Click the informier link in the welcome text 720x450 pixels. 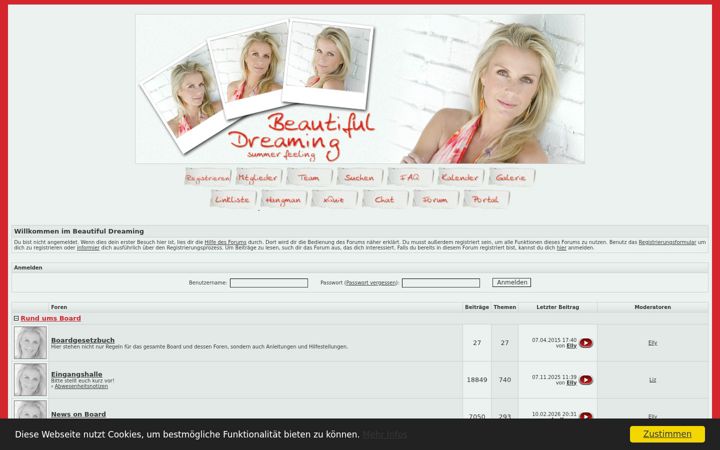(x=88, y=248)
